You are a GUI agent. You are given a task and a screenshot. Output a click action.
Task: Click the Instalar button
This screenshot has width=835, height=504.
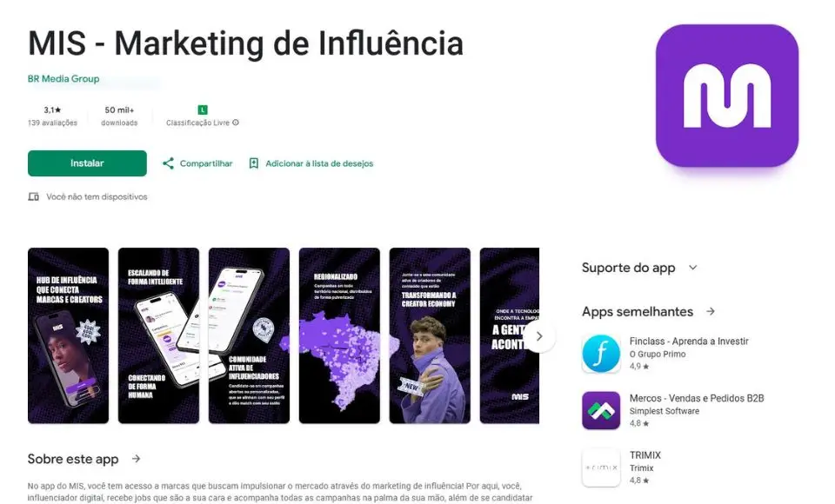87,163
